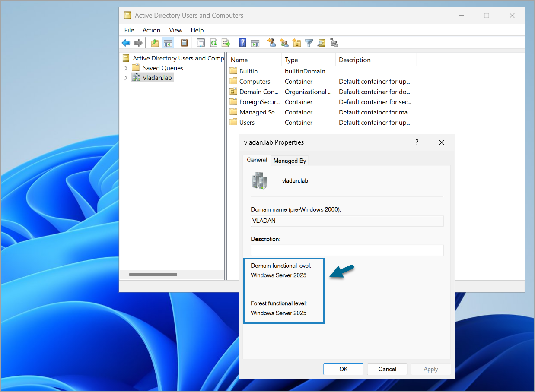Image resolution: width=535 pixels, height=392 pixels.
Task: Select the Computers name in the list
Action: 255,81
